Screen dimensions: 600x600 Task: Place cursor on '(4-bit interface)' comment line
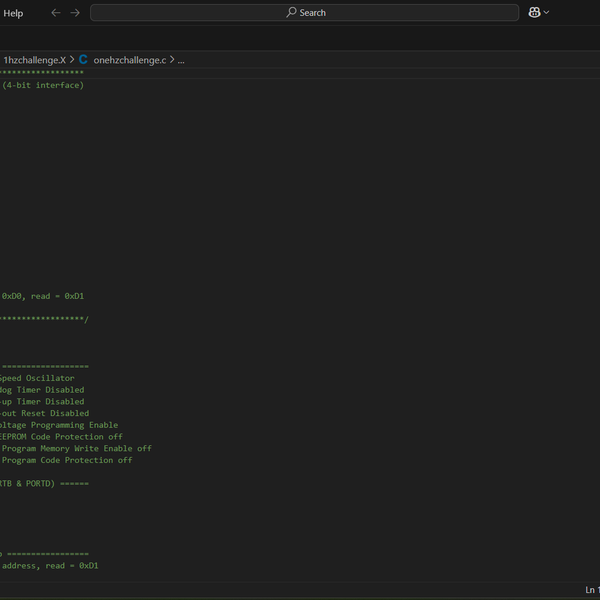point(42,85)
